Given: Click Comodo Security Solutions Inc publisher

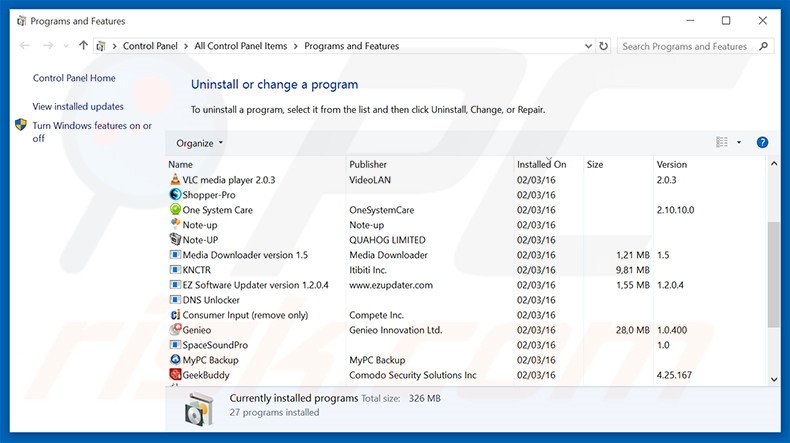Looking at the screenshot, I should (413, 375).
